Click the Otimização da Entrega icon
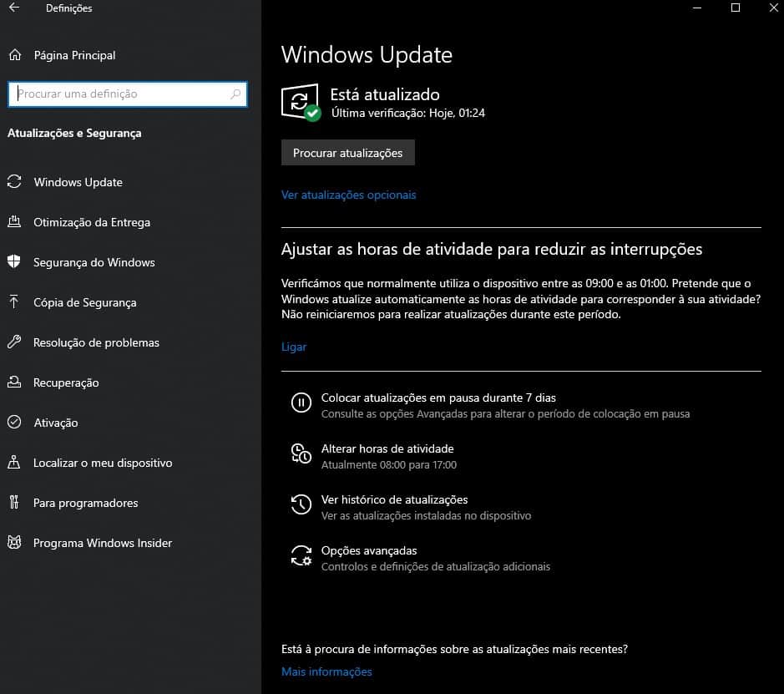This screenshot has height=694, width=784. click(14, 221)
